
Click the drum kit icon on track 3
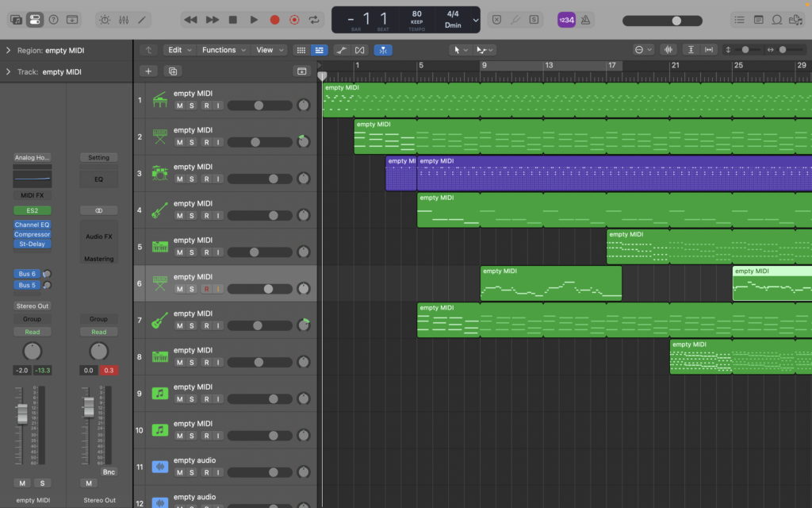(160, 174)
